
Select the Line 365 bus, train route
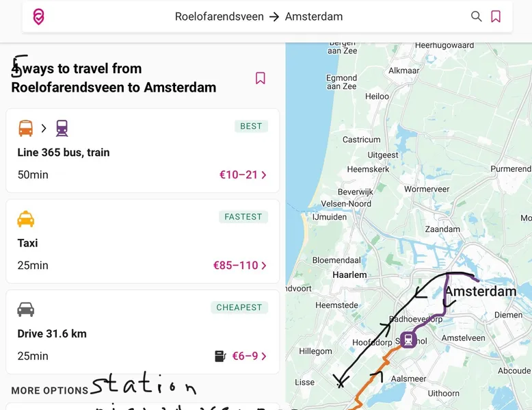pos(64,153)
